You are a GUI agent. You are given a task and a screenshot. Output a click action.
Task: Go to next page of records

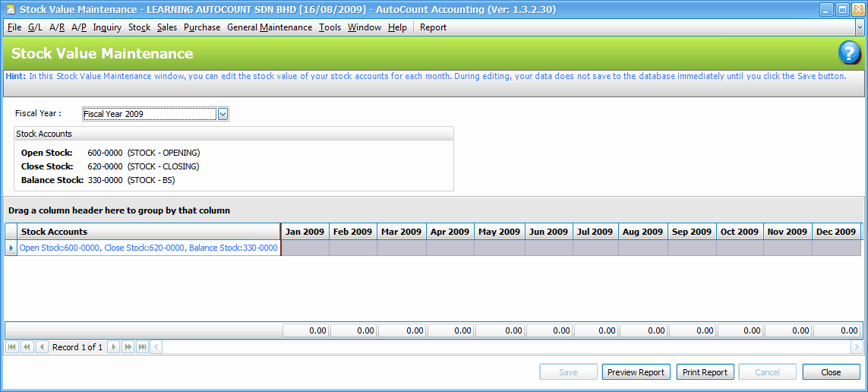click(x=128, y=346)
